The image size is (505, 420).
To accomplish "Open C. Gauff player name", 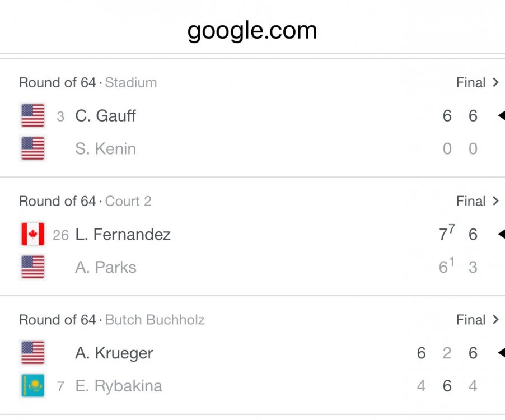I will (x=105, y=116).
